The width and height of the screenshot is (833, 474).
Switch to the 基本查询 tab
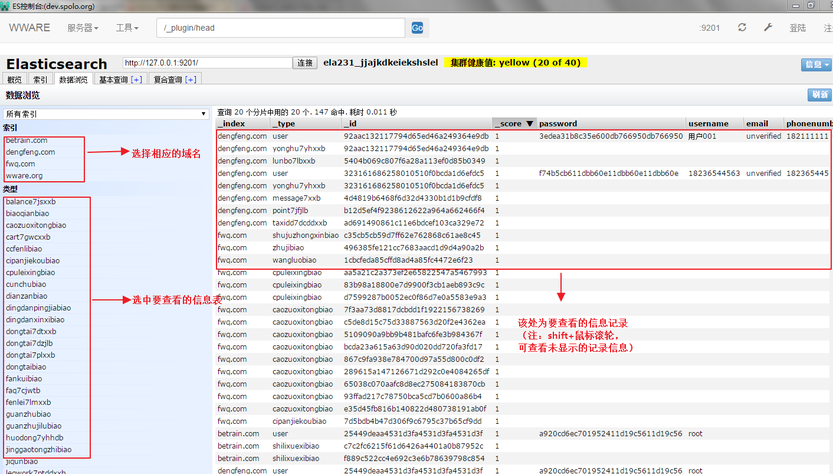[113, 80]
